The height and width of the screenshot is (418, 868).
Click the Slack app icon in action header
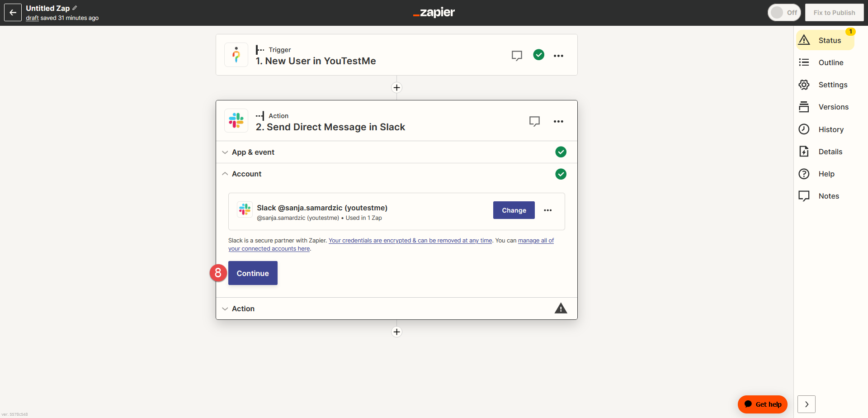236,121
